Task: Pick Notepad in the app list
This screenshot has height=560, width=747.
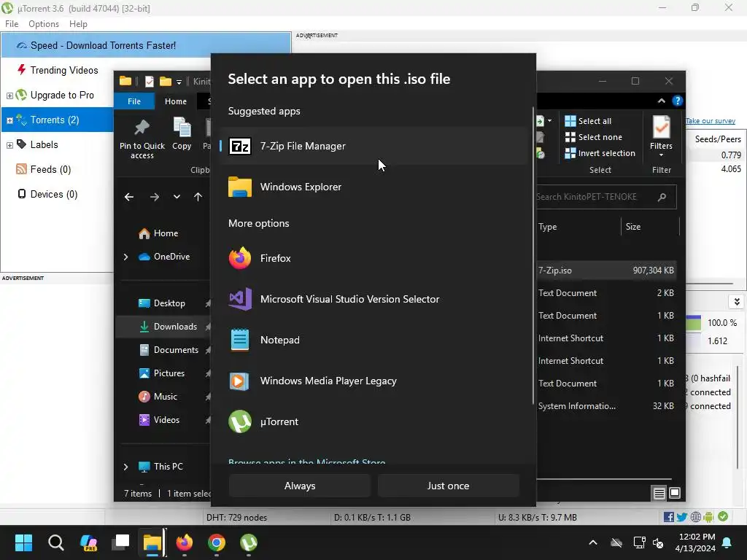Action: (x=373, y=340)
